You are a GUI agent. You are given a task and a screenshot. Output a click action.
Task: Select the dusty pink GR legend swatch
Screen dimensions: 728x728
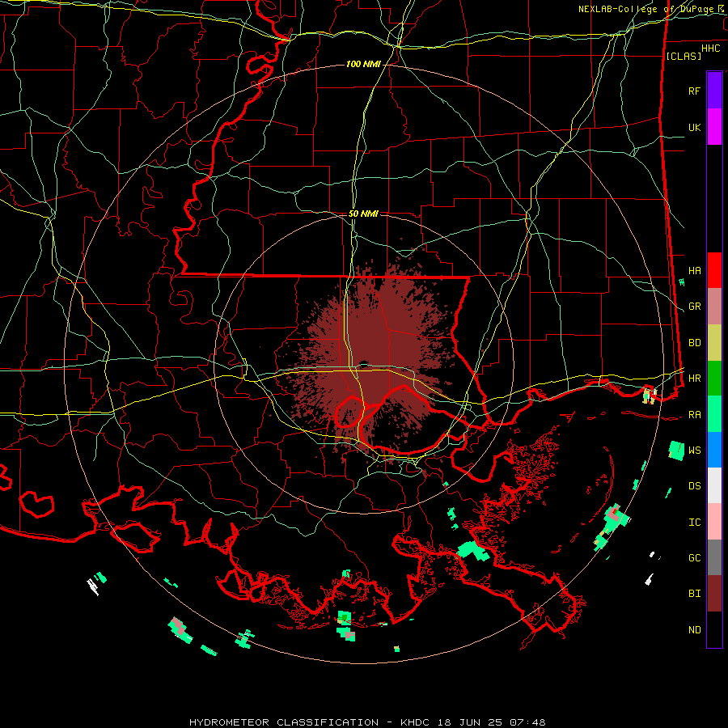click(x=714, y=307)
